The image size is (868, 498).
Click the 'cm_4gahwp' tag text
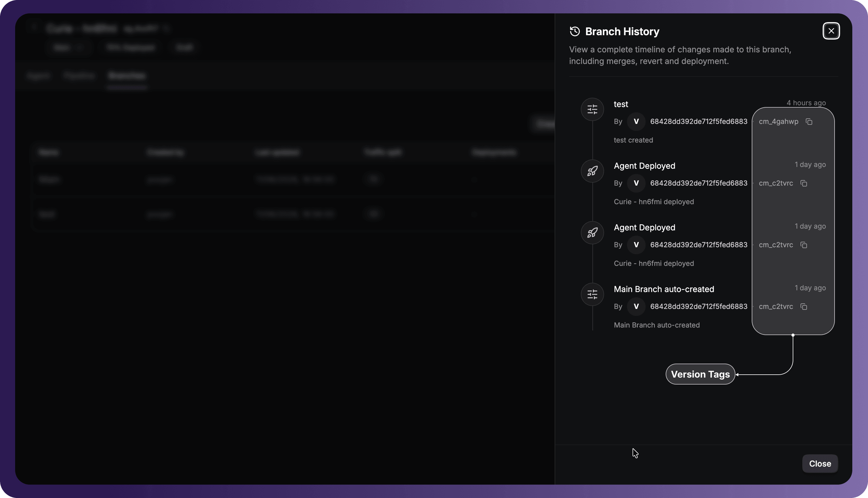pos(778,121)
